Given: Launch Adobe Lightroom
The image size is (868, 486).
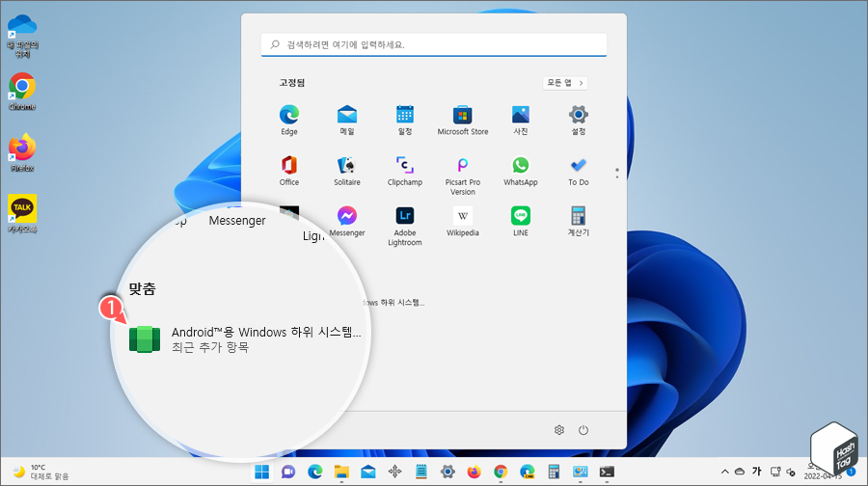Looking at the screenshot, I should click(x=405, y=226).
